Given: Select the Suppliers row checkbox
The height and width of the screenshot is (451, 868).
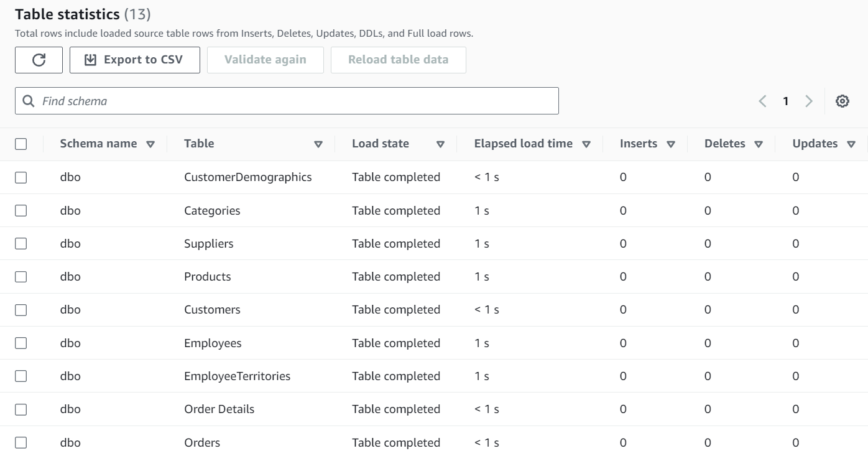Looking at the screenshot, I should point(21,244).
